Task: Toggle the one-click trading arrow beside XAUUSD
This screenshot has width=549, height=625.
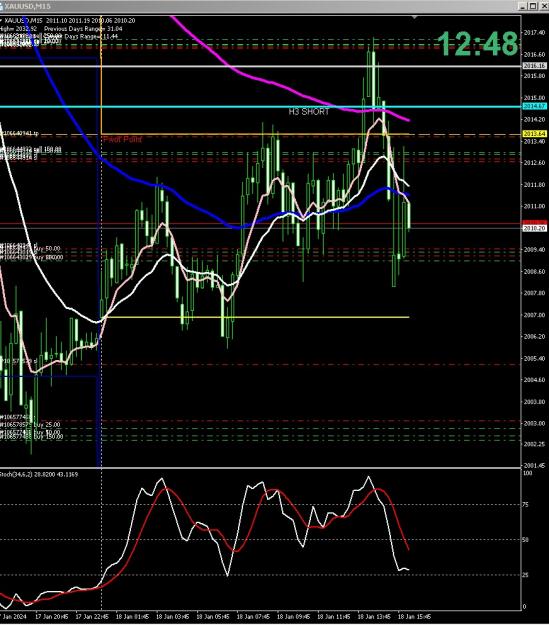Action: click(1, 20)
